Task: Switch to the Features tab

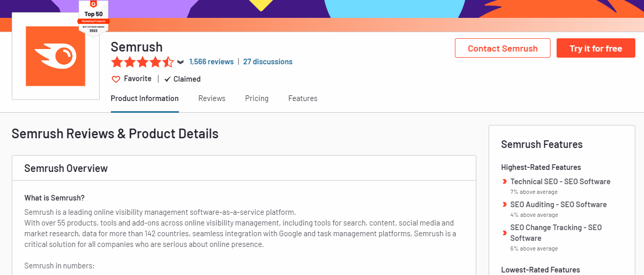Action: pyautogui.click(x=303, y=98)
